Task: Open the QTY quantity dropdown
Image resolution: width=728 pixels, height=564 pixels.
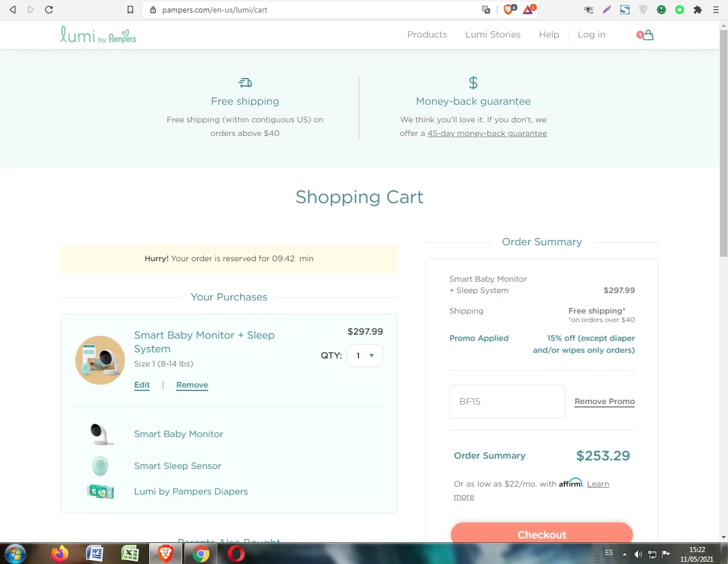Action: 365,356
